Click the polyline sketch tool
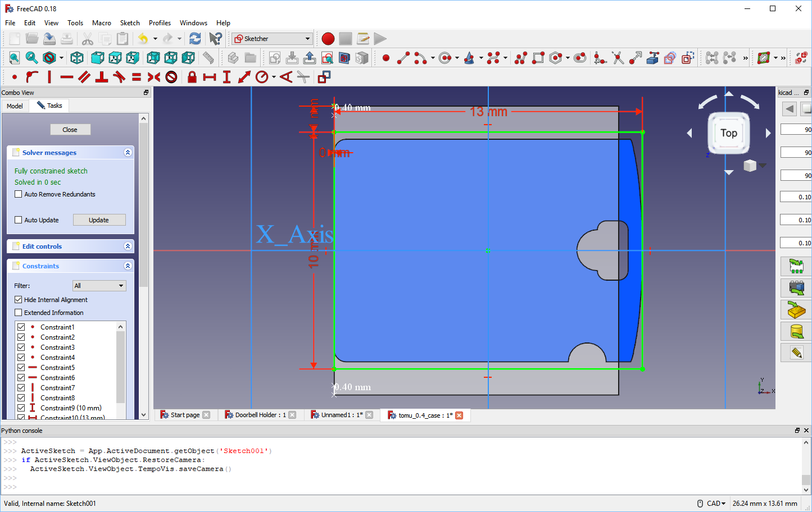The width and height of the screenshot is (812, 512). 521,58
